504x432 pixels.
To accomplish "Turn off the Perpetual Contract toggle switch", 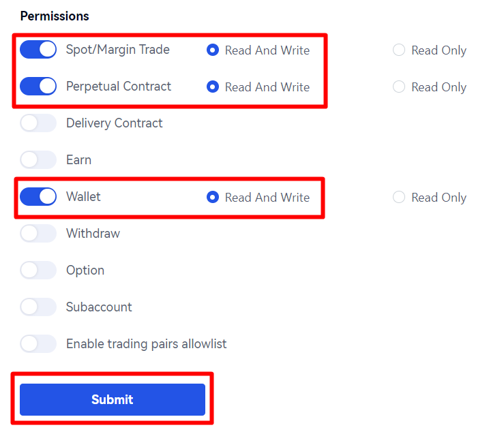I will pos(38,87).
